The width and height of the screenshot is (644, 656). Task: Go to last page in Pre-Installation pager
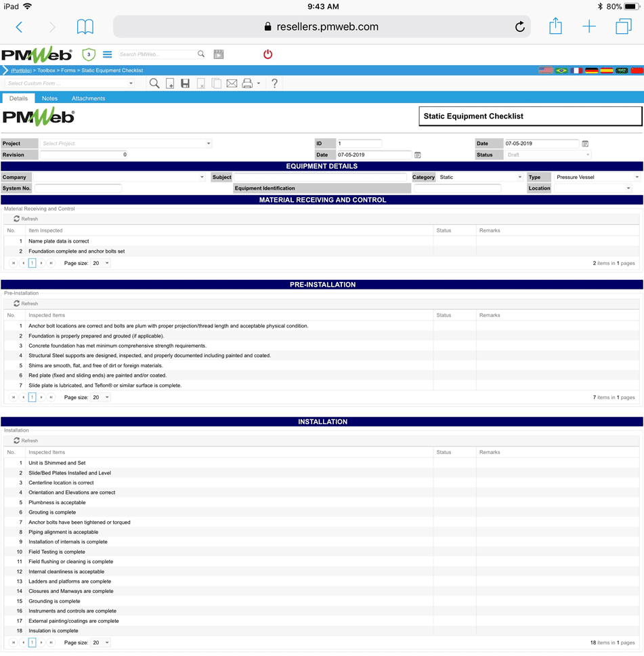tap(51, 397)
